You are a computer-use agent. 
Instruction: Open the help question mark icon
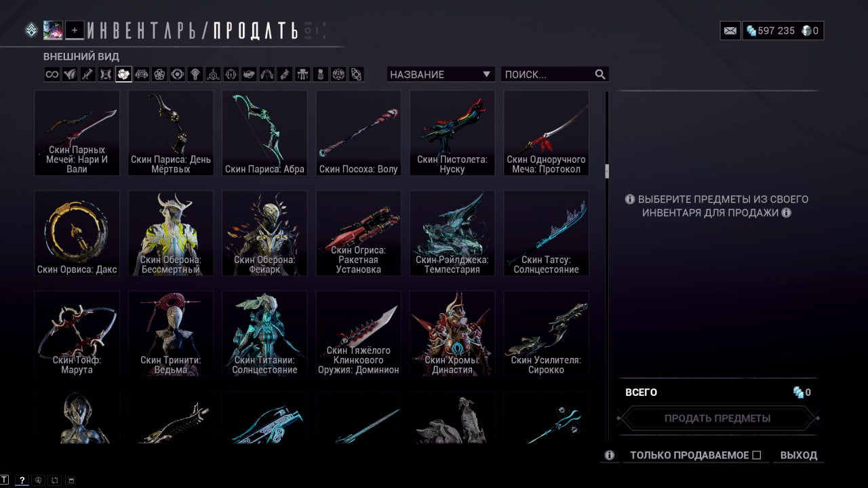[22, 480]
